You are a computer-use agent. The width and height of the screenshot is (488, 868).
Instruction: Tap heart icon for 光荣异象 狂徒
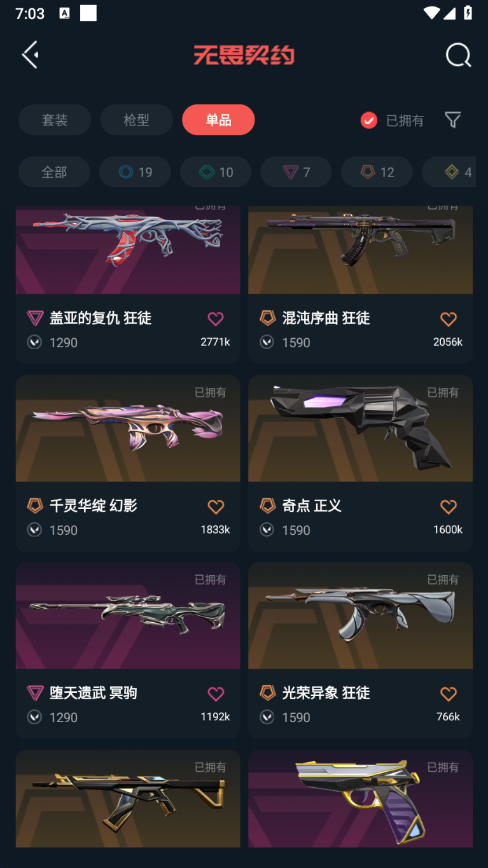449,694
